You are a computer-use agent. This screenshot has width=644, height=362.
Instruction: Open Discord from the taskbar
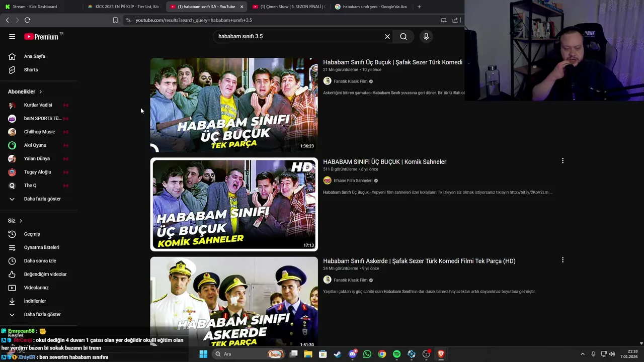pyautogui.click(x=353, y=354)
